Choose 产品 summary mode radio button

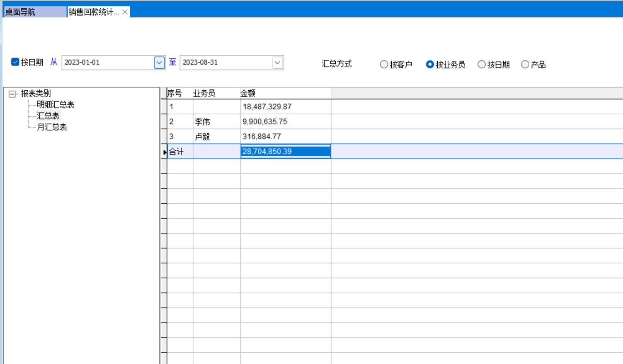[525, 65]
